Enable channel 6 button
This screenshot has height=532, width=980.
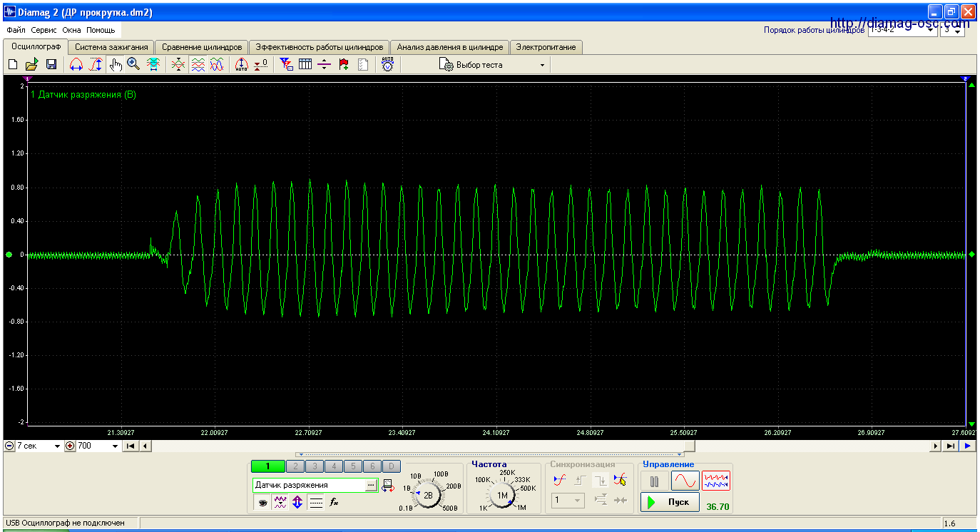click(372, 466)
